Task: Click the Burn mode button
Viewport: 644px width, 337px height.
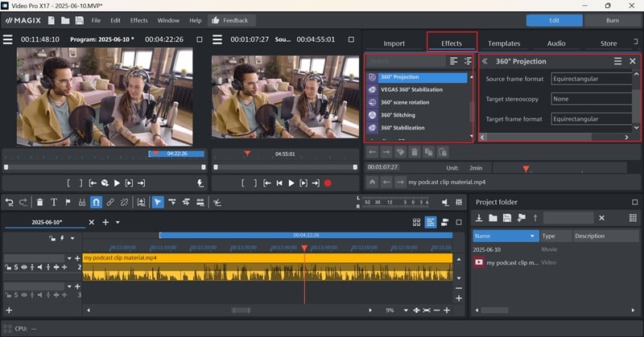Action: (x=613, y=20)
